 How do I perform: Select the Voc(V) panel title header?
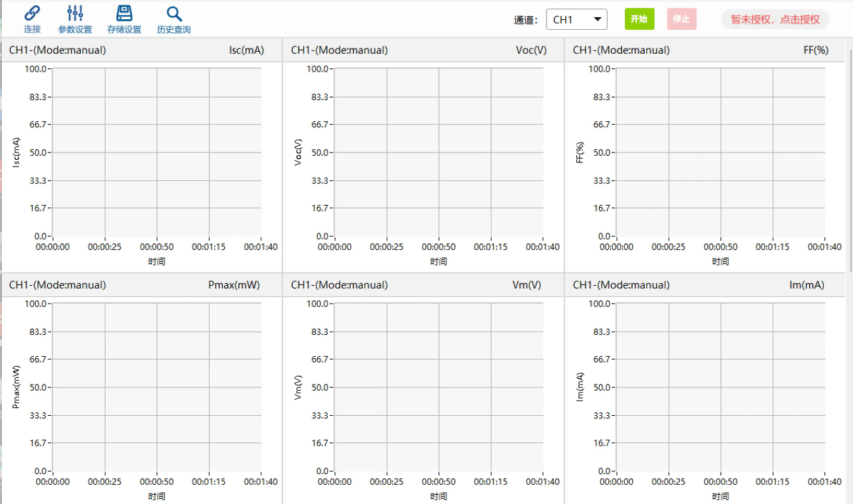pos(423,50)
